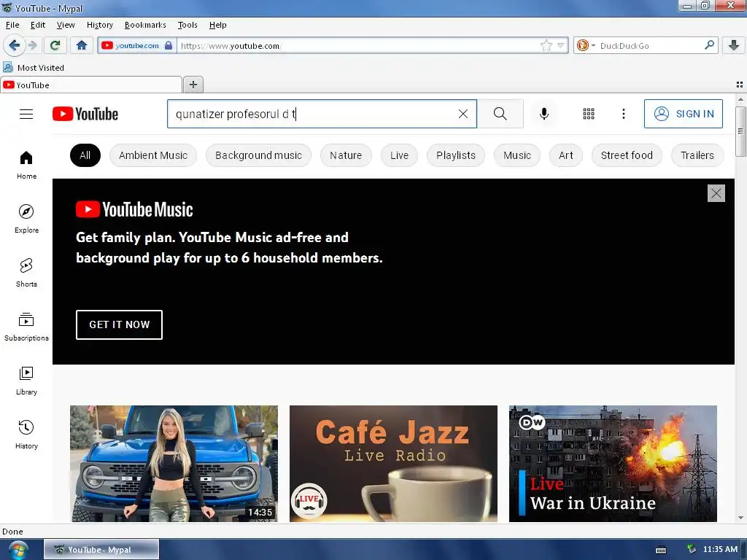Start voice search with microphone icon

(x=544, y=114)
